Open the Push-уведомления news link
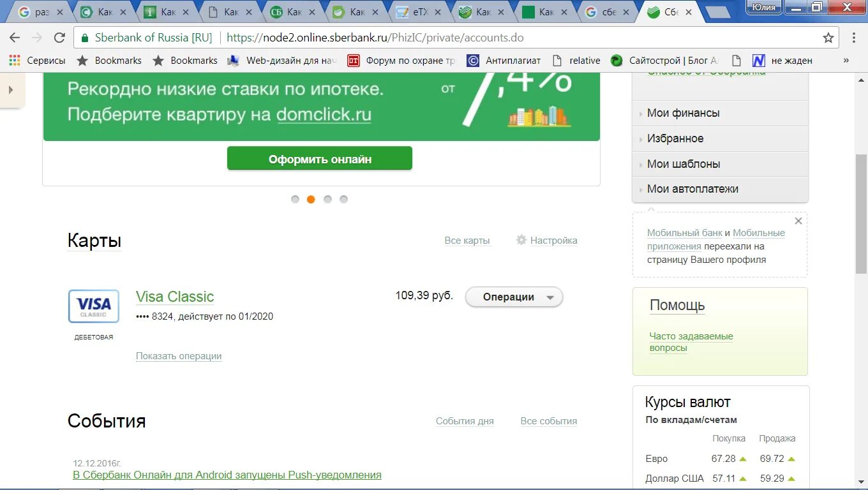 [227, 475]
